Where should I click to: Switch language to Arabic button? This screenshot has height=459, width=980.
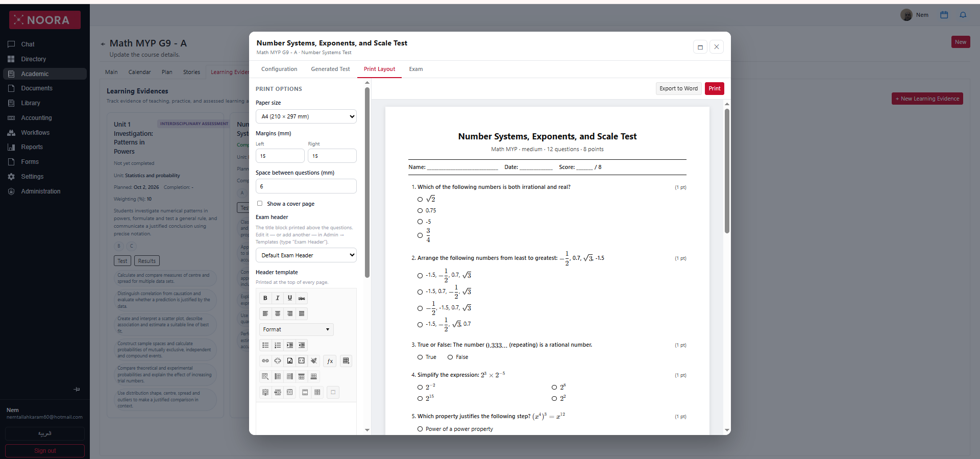click(45, 433)
